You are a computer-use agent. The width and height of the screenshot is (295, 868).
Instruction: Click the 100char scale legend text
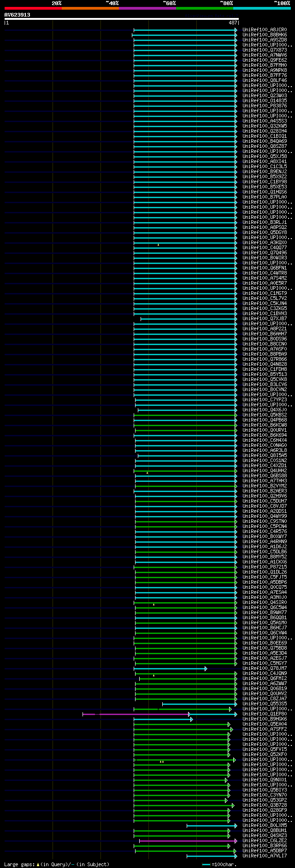click(x=224, y=864)
